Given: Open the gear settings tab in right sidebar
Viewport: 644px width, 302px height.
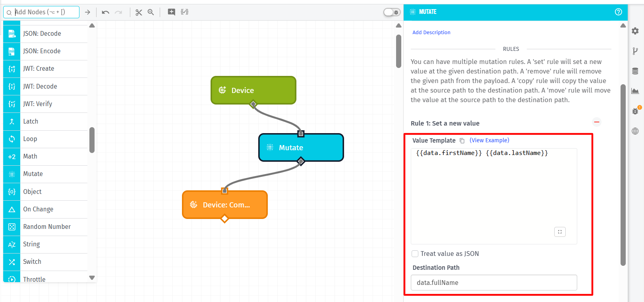Looking at the screenshot, I should click(x=635, y=31).
